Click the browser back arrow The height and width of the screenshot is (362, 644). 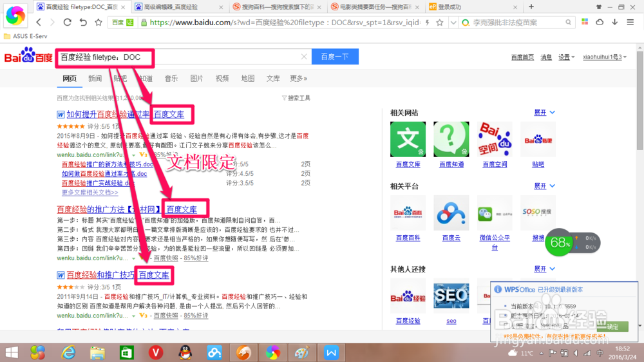click(x=39, y=22)
